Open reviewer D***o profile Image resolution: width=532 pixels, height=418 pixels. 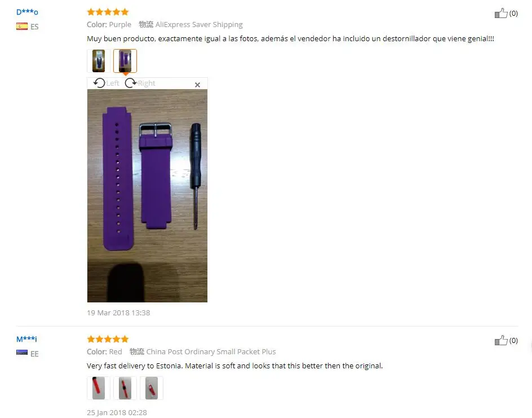tap(27, 12)
